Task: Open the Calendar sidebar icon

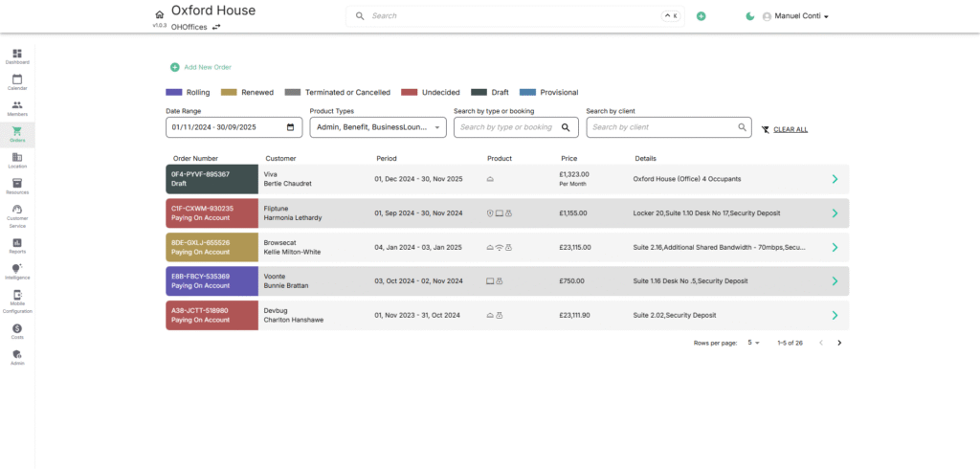Action: coord(17,81)
